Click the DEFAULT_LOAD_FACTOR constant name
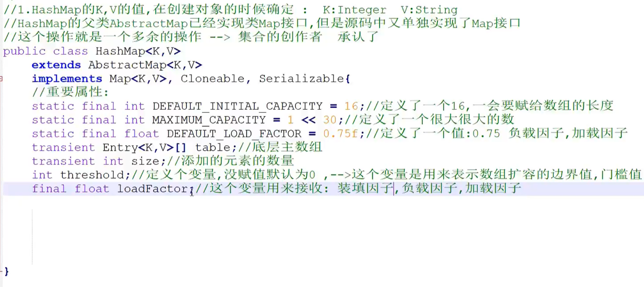Image resolution: width=644 pixels, height=287 pixels. pyautogui.click(x=234, y=134)
